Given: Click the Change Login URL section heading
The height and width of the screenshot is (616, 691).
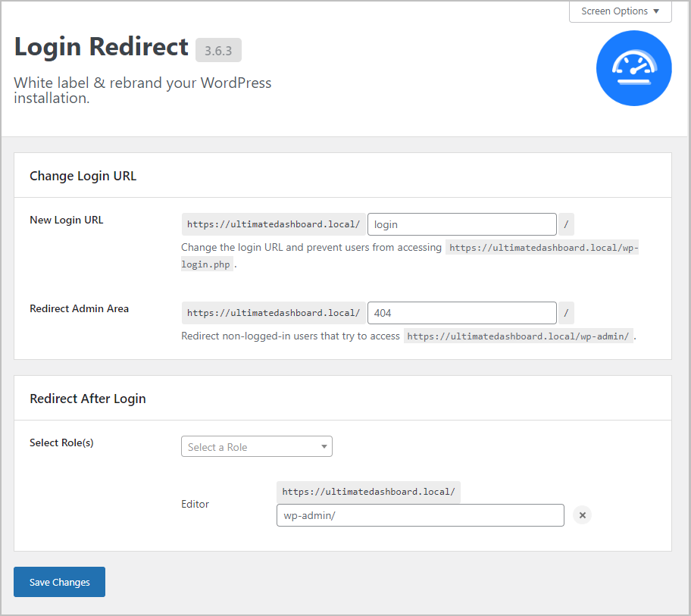Looking at the screenshot, I should [83, 176].
